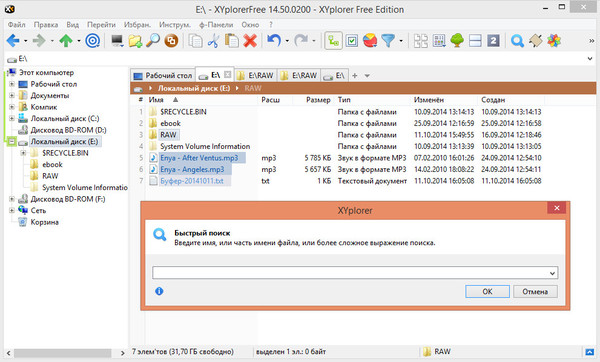Screen dimensions: 600x362
Task: Toggle the checkbox selection toolbar button
Action: [351, 40]
